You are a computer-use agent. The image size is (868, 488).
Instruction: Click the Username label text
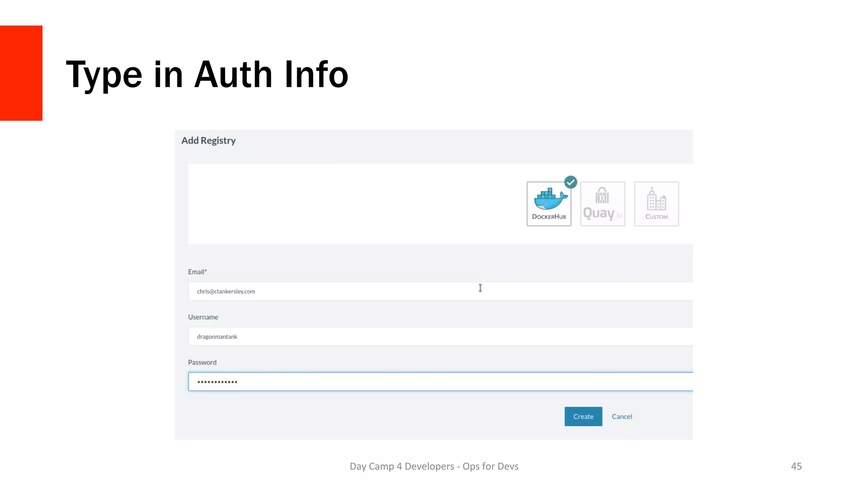203,317
